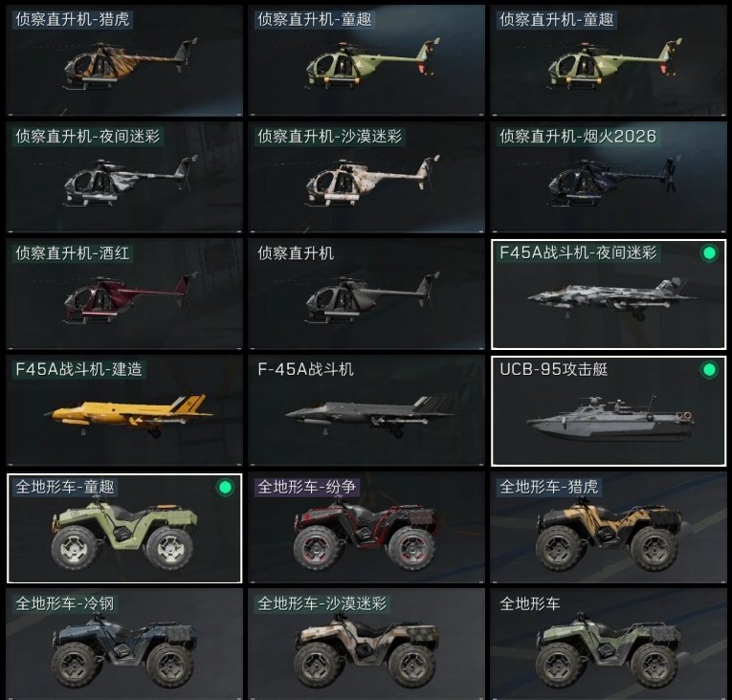Pick the 侦察直升机-烟火2026 helicopter skin
Image resolution: width=732 pixels, height=700 pixels.
(x=609, y=177)
